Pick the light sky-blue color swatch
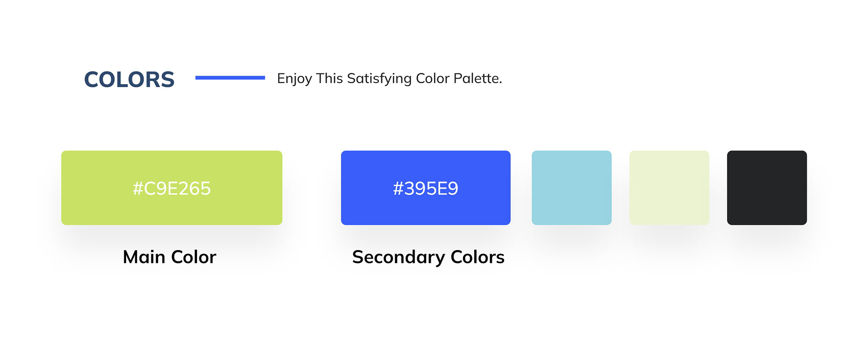 click(x=571, y=188)
